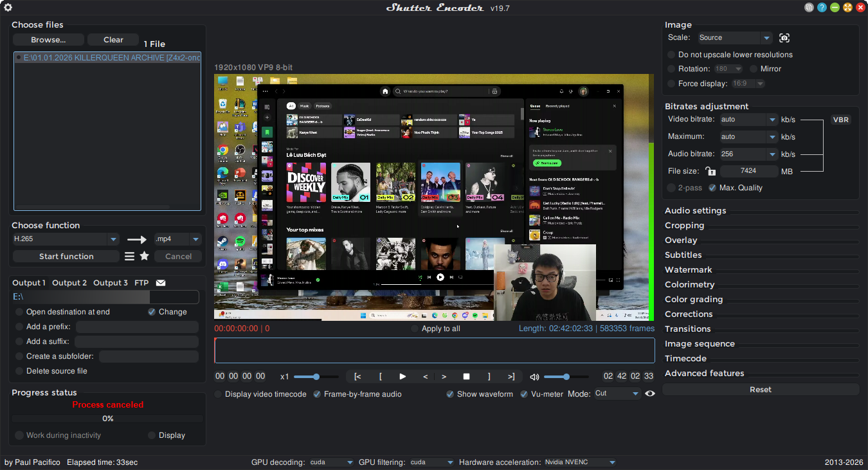
Task: Open the mail envelope output icon
Action: click(161, 283)
